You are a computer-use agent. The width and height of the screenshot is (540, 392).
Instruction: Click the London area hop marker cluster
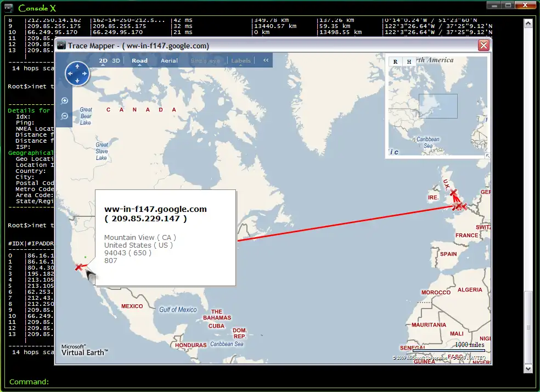[459, 206]
